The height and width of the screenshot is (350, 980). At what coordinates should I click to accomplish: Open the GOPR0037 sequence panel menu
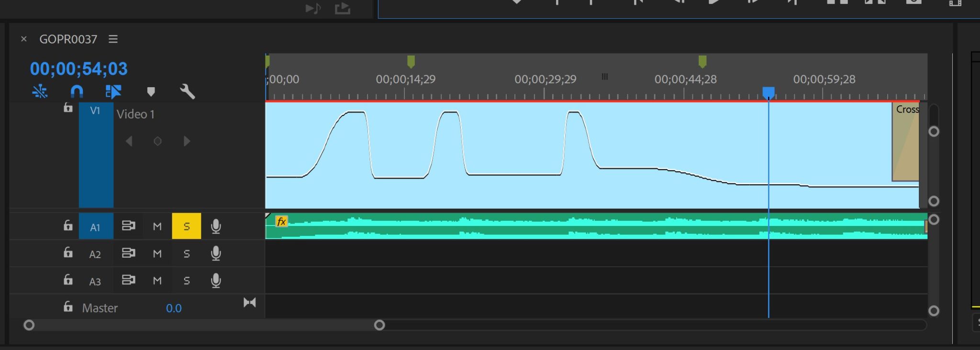pyautogui.click(x=113, y=39)
